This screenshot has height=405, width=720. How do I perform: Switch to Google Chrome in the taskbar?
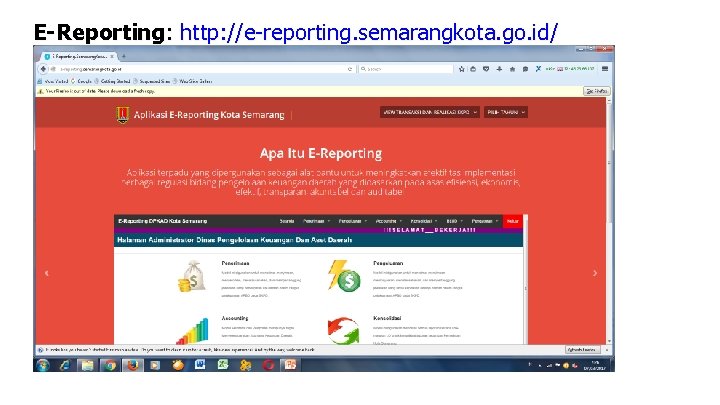109,365
